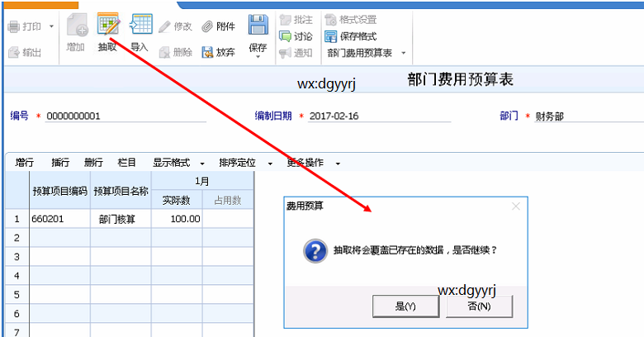The width and height of the screenshot is (644, 337).
Task: Click 是(Y) in 费用预算 dialog
Action: tap(405, 306)
